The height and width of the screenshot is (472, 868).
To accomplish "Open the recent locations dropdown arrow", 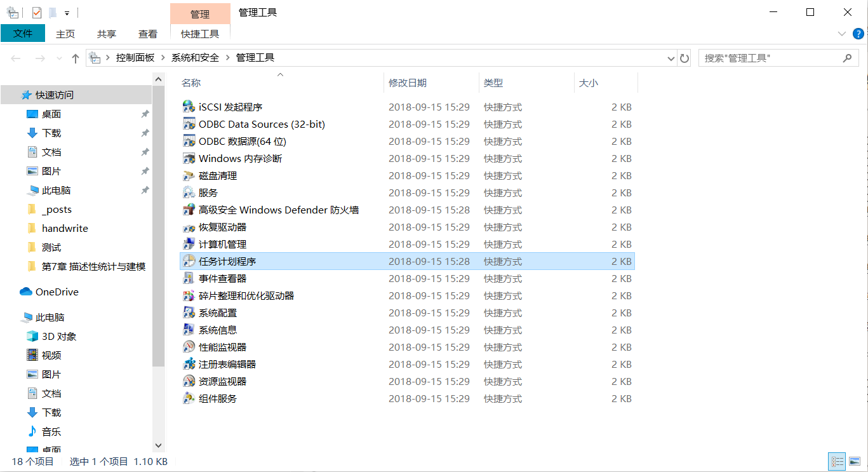I will click(60, 58).
